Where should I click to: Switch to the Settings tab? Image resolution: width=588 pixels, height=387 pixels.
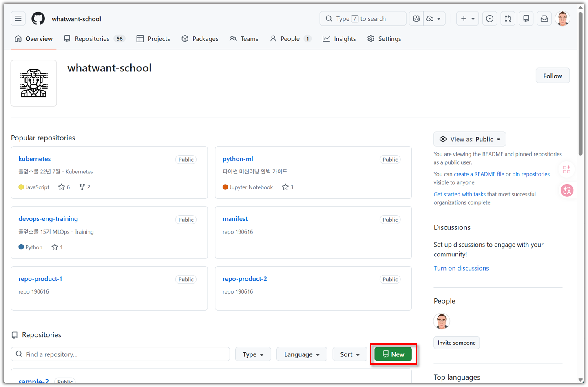(384, 39)
